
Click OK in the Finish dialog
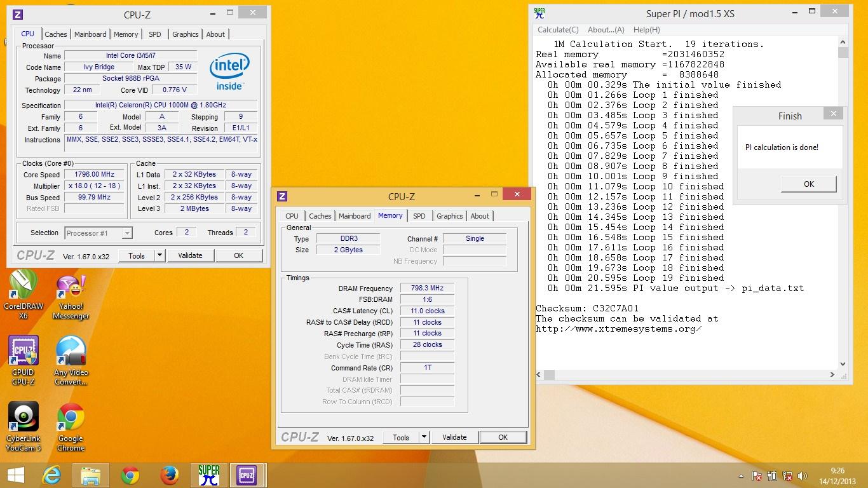tap(809, 184)
